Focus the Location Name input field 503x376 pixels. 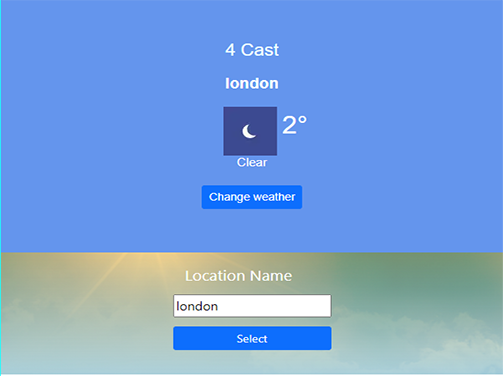click(x=252, y=306)
